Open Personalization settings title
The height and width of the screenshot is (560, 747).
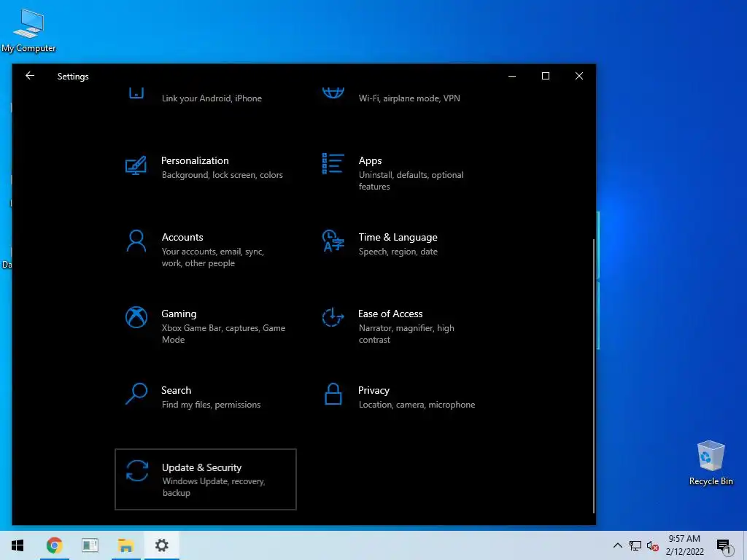coord(195,160)
